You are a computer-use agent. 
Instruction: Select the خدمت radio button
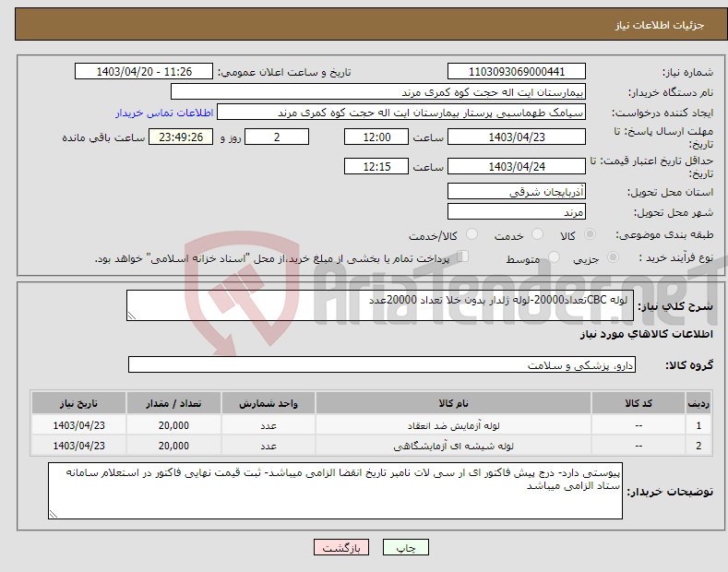537,234
